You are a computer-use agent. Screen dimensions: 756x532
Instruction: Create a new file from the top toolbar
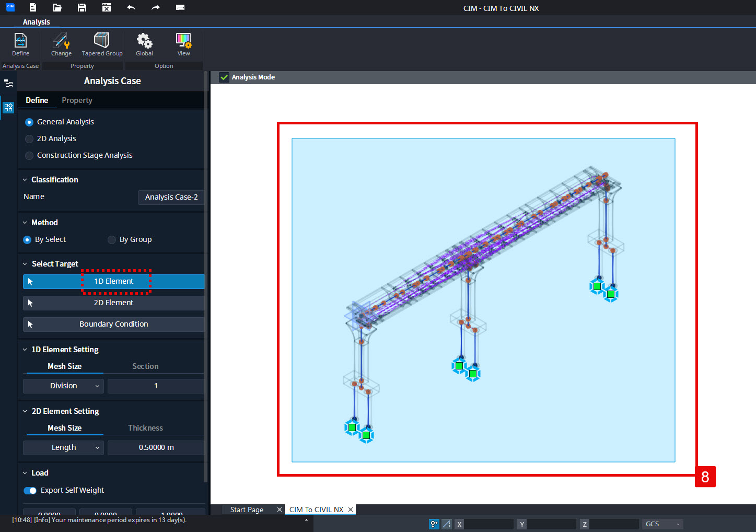click(32, 7)
